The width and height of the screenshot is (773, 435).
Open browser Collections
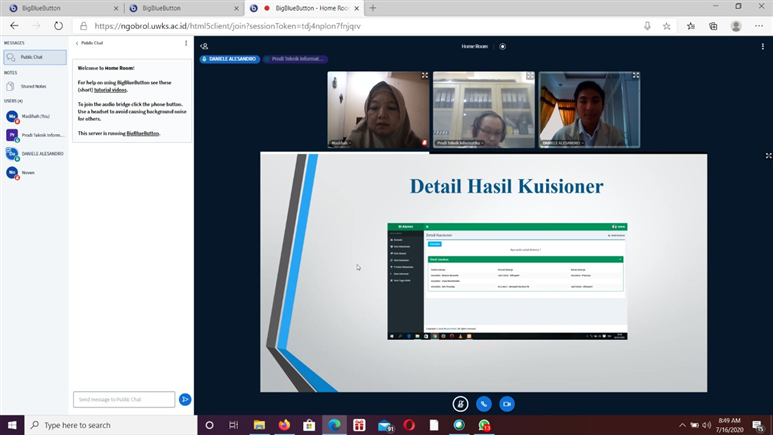(x=713, y=26)
